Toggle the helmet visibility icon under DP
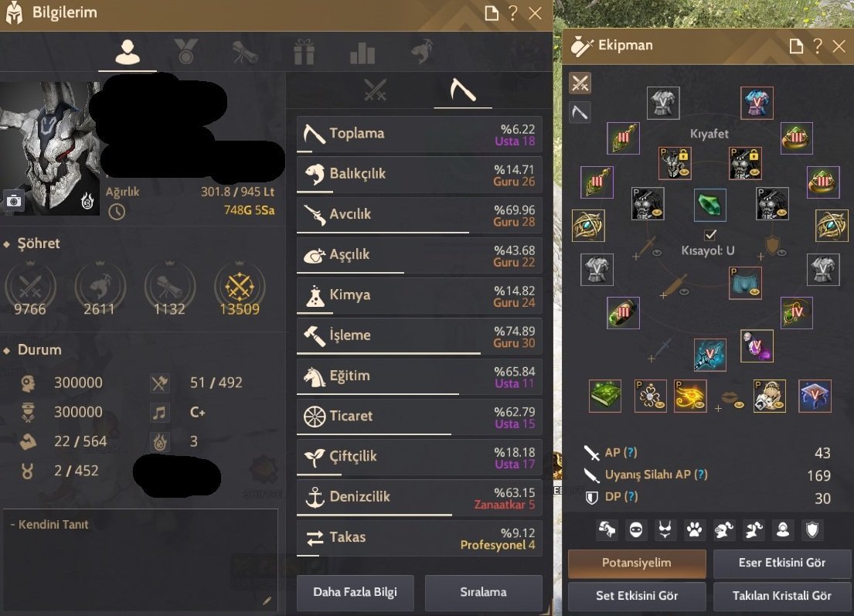This screenshot has width=854, height=616. [x=724, y=529]
